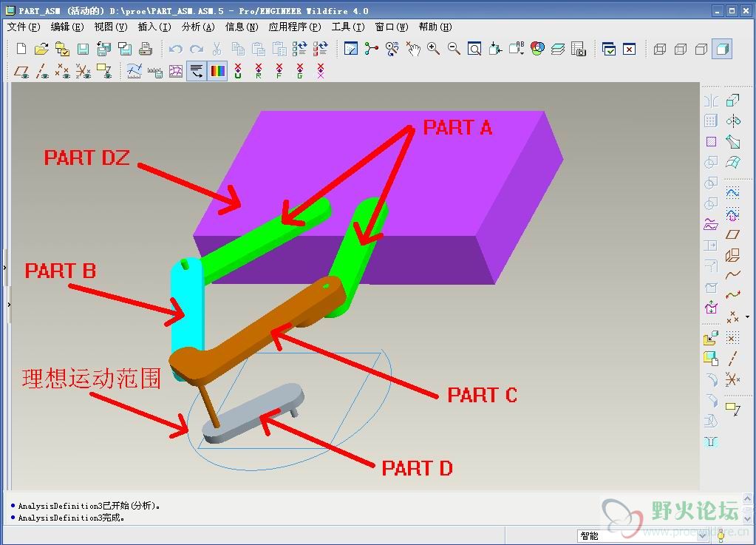Click the Variable Section Sweep tool
Screen dimensions: 756x545
pyautogui.click(x=733, y=141)
